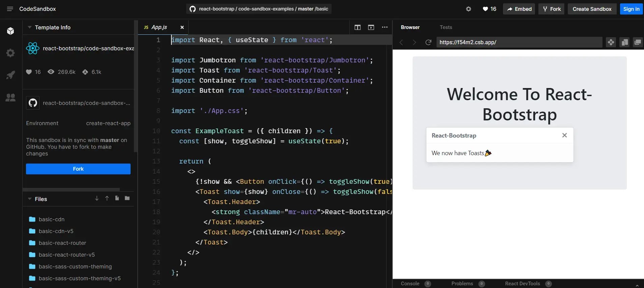
Task: Collapse the Files section
Action: pyautogui.click(x=30, y=199)
